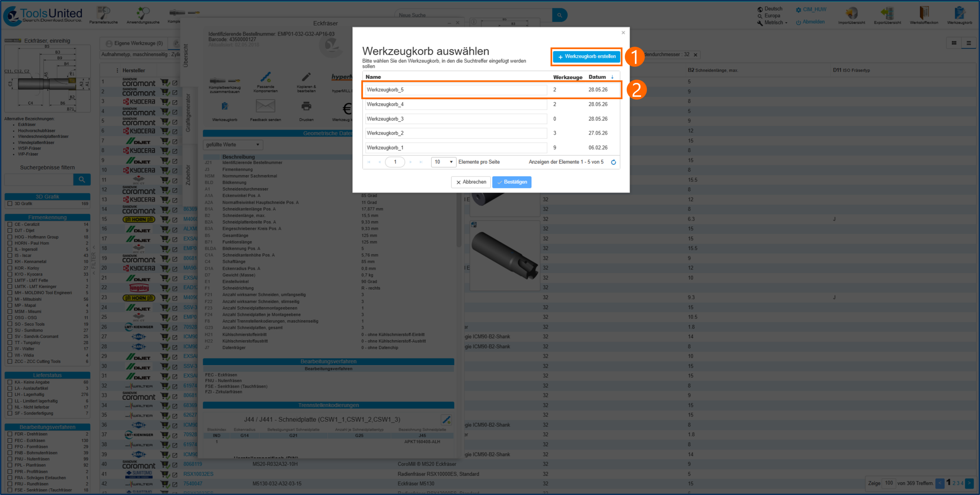Viewport: 980px width, 495px height.
Task: Toggle 3D Grafik filter checkbox
Action: click(x=10, y=204)
